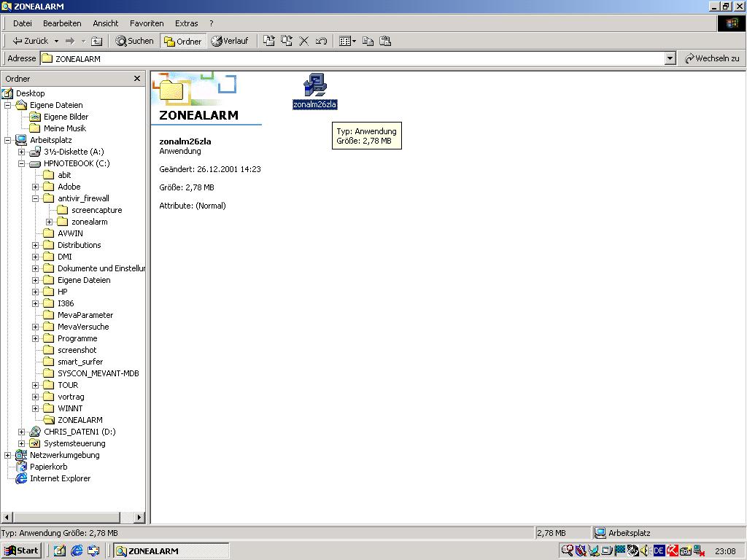Select the AVWIN folder
Image resolution: width=747 pixels, height=560 pixels.
[63, 233]
